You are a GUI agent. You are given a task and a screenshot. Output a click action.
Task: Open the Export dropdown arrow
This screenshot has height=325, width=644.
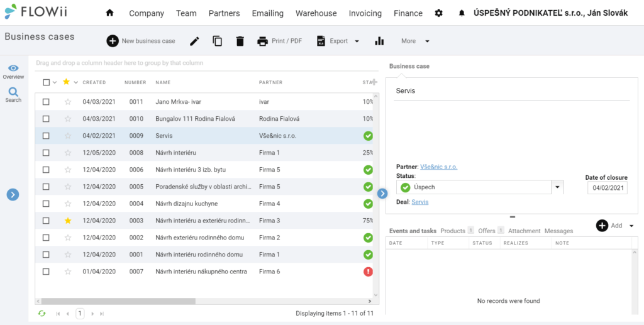click(357, 41)
